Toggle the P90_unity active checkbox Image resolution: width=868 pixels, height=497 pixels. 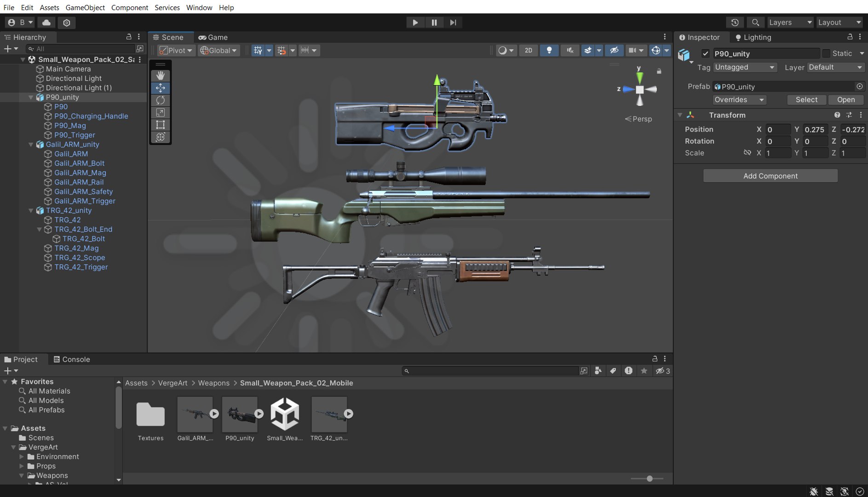click(705, 53)
